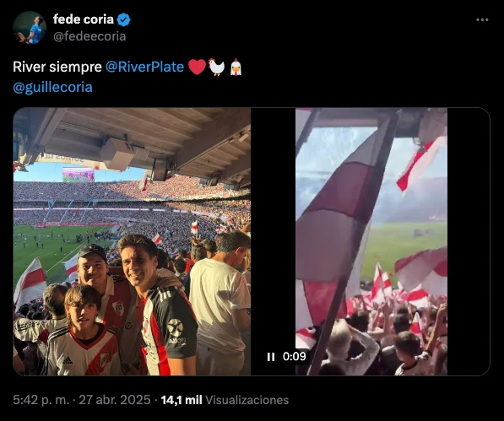Click the 0:09 video time indicator
This screenshot has width=504, height=421.
click(x=295, y=356)
